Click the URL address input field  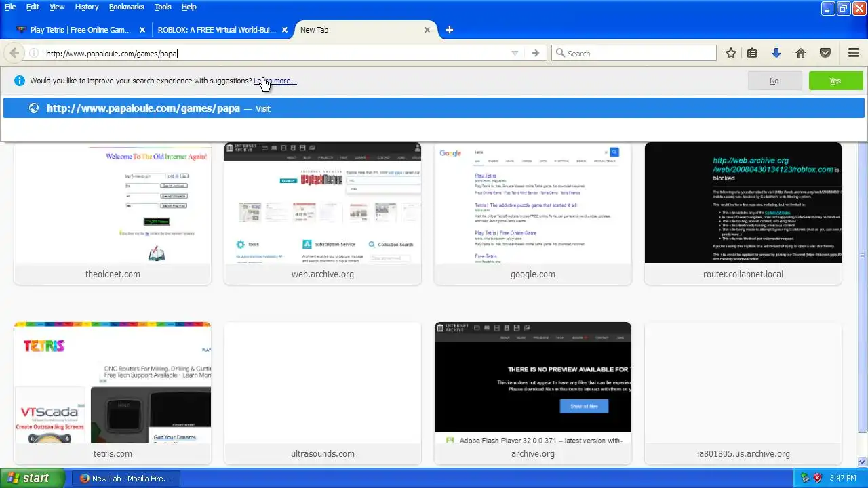point(275,53)
